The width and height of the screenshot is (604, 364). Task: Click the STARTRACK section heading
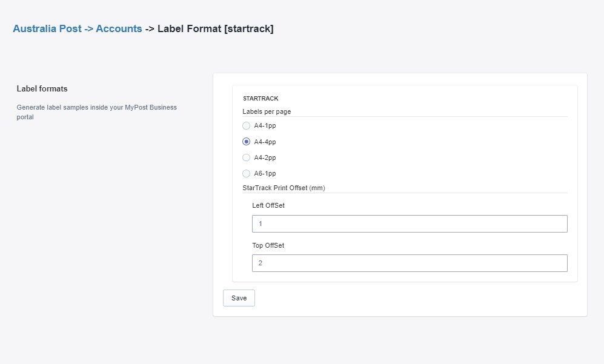click(x=261, y=98)
